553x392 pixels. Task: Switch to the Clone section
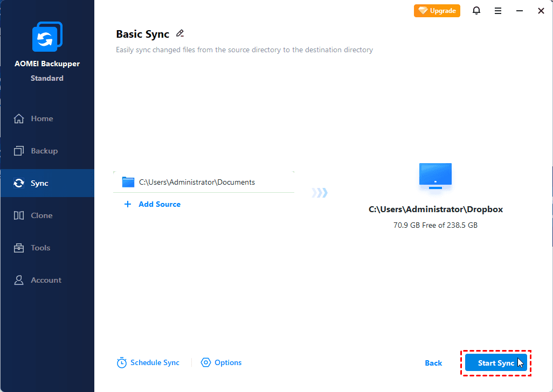(42, 215)
